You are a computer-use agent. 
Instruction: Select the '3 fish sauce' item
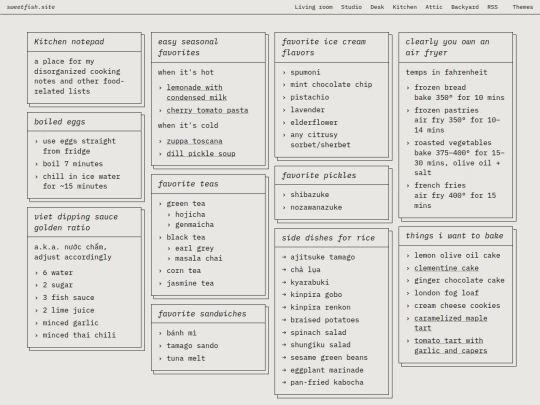pyautogui.click(x=68, y=297)
